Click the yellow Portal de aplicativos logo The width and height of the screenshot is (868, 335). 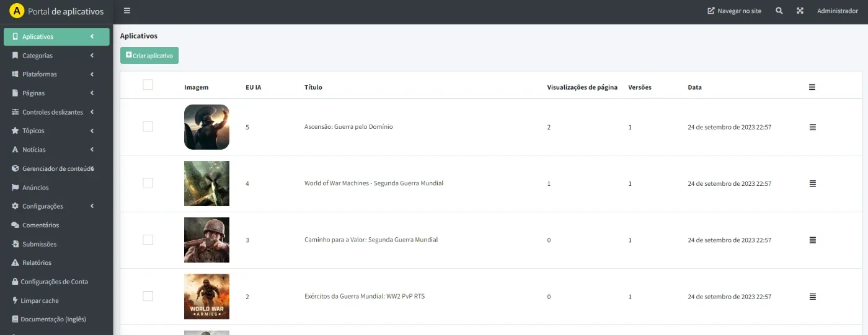(17, 11)
